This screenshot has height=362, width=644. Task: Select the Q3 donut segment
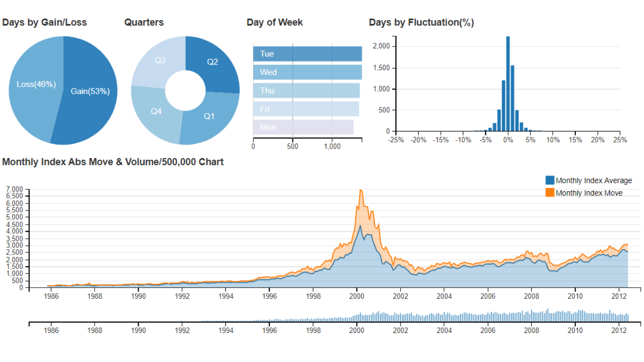click(160, 60)
